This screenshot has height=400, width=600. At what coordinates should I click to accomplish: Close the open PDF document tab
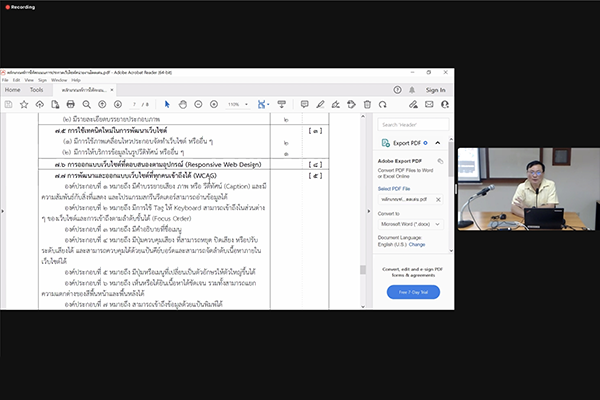tap(112, 90)
